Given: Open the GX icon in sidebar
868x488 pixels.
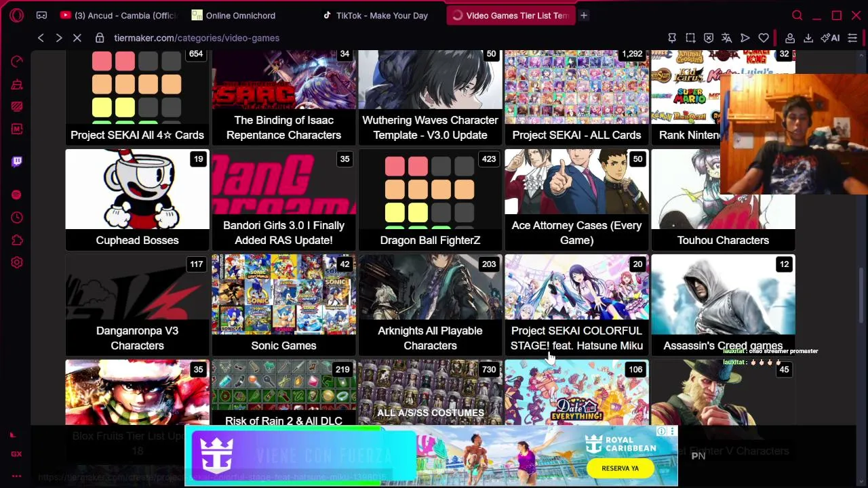Looking at the screenshot, I should [16, 454].
